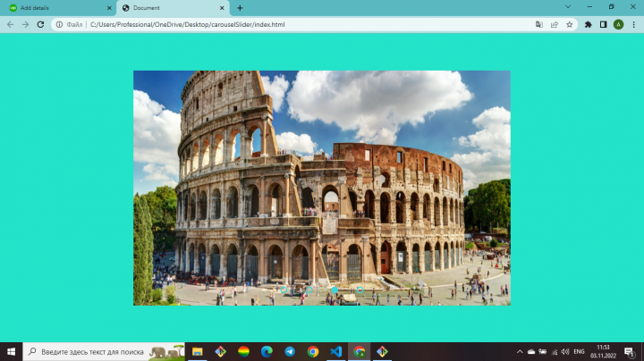Open the volume speaker tray icon
This screenshot has height=361, width=644.
[565, 351]
